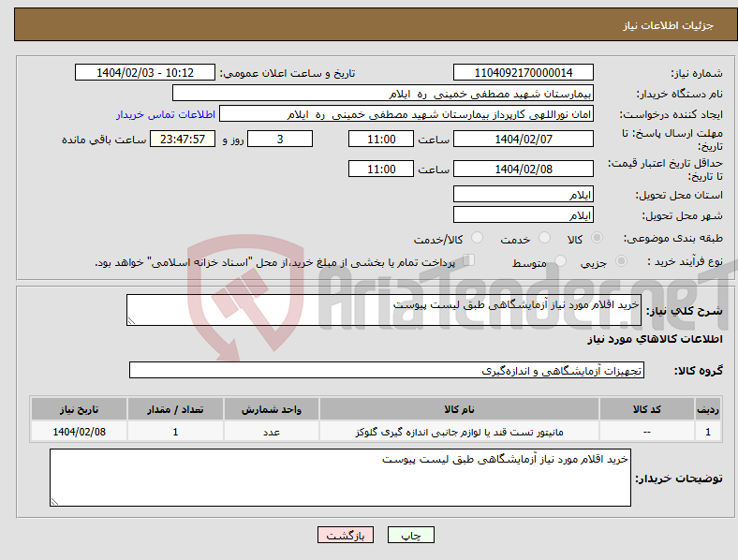Select the کالا/خدمت radio button
Viewport: 738px width, 560px height.
click(478, 238)
